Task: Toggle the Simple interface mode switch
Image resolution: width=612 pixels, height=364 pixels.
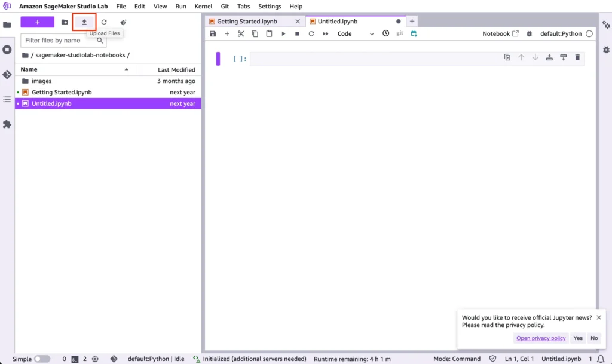Action: pyautogui.click(x=42, y=359)
